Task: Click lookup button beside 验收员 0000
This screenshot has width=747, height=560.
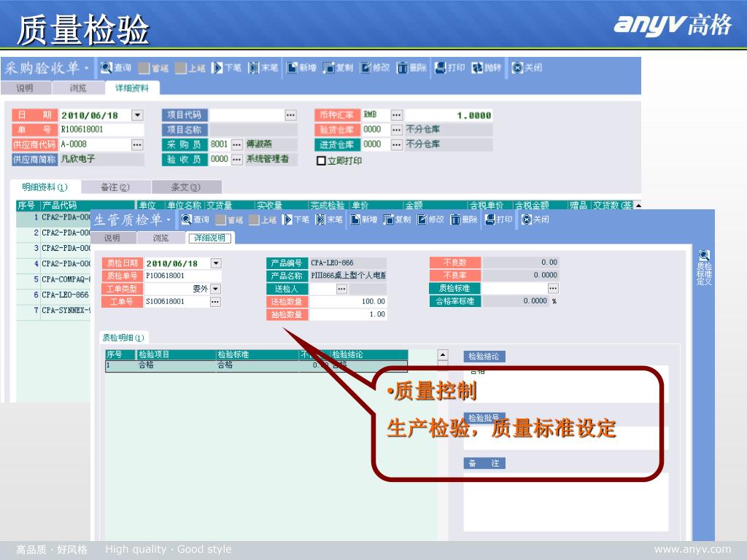Action: click(x=237, y=160)
